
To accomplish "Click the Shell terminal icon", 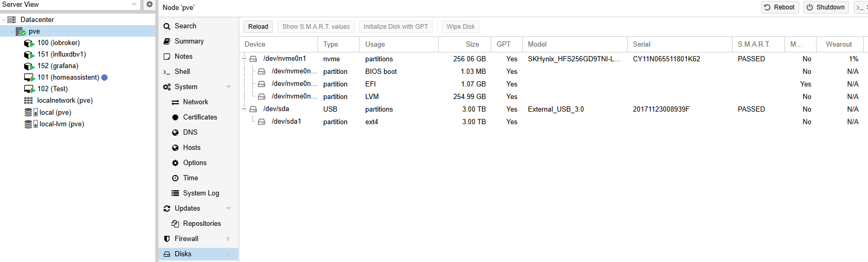I will pyautogui.click(x=167, y=72).
